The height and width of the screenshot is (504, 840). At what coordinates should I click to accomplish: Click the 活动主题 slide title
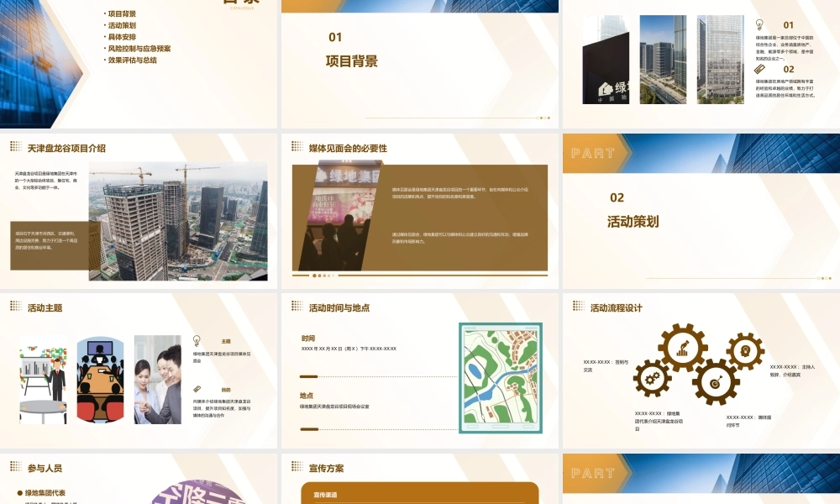[45, 308]
